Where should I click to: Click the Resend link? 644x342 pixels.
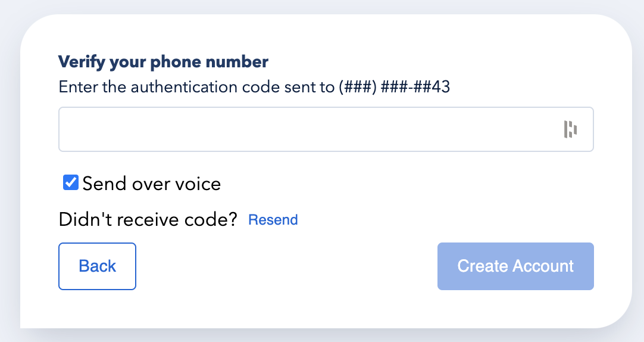(x=273, y=220)
